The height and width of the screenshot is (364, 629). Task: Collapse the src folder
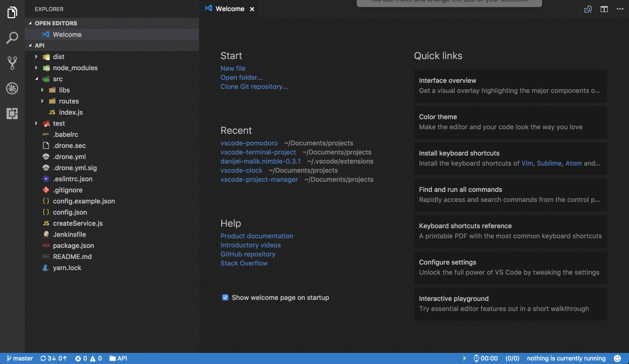coord(36,79)
